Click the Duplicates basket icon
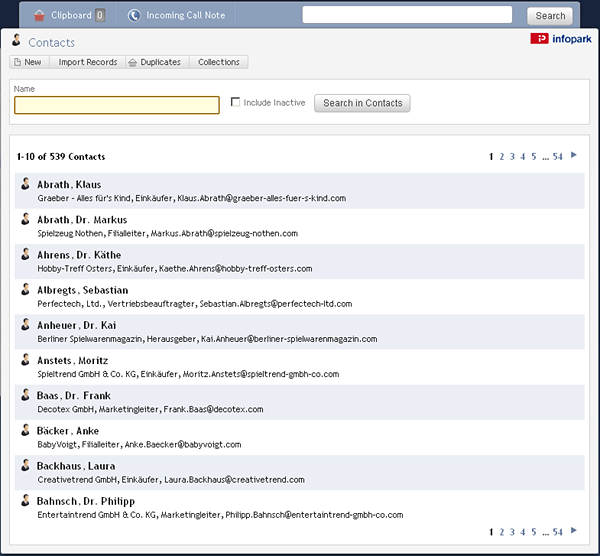This screenshot has width=600, height=556. coord(132,62)
